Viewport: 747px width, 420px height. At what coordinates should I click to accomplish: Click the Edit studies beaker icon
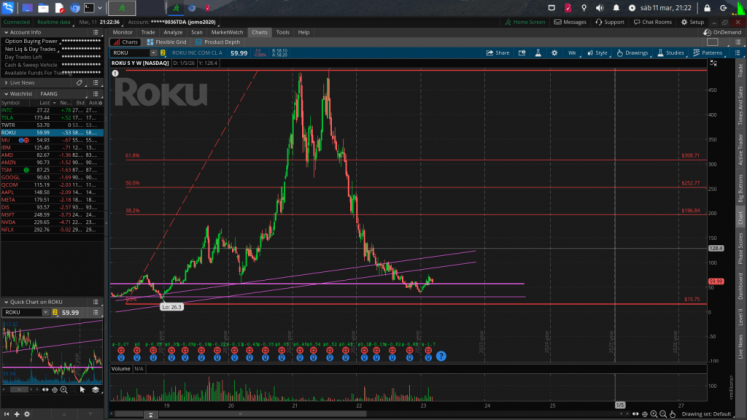point(538,53)
